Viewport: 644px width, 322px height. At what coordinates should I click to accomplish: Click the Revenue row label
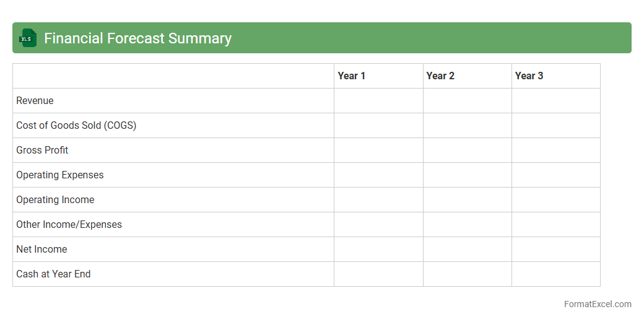[x=35, y=100]
